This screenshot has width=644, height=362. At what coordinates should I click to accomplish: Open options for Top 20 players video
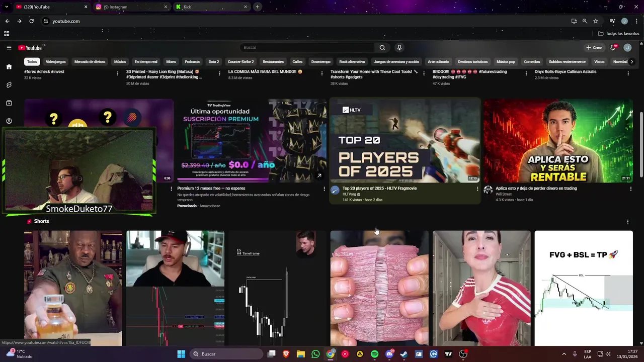(477, 189)
